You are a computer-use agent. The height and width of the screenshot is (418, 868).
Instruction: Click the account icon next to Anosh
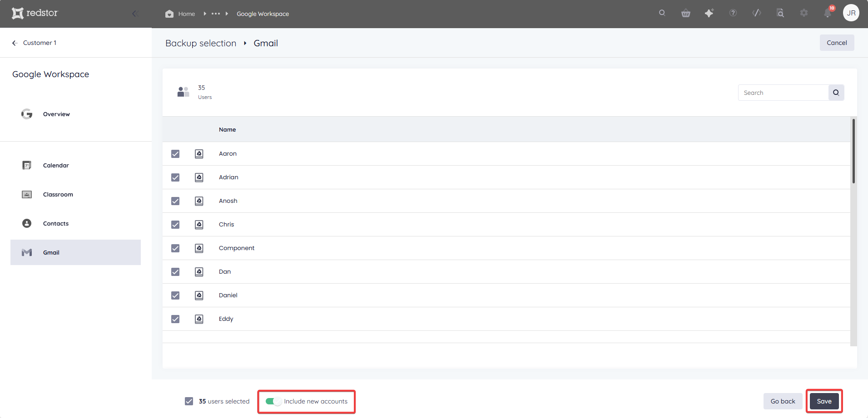pyautogui.click(x=199, y=201)
